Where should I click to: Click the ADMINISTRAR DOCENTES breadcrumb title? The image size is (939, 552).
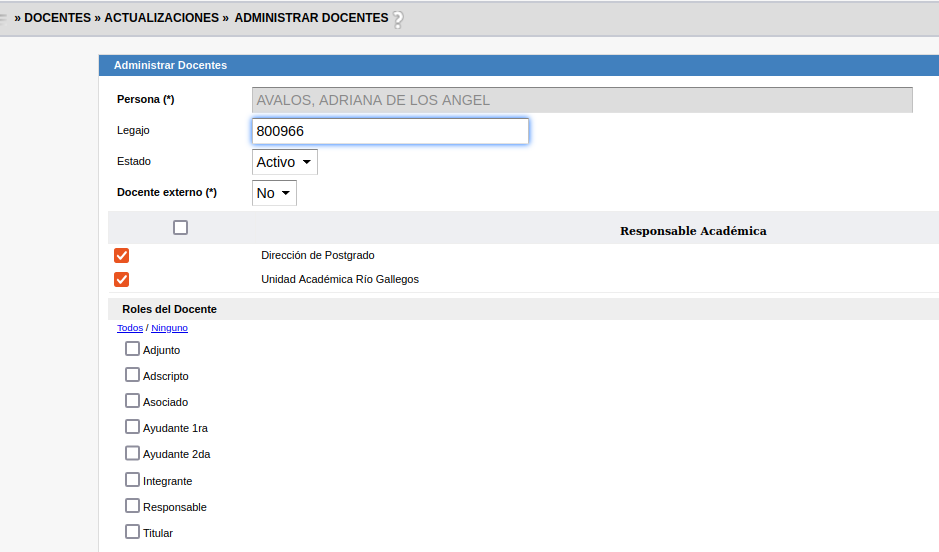311,18
